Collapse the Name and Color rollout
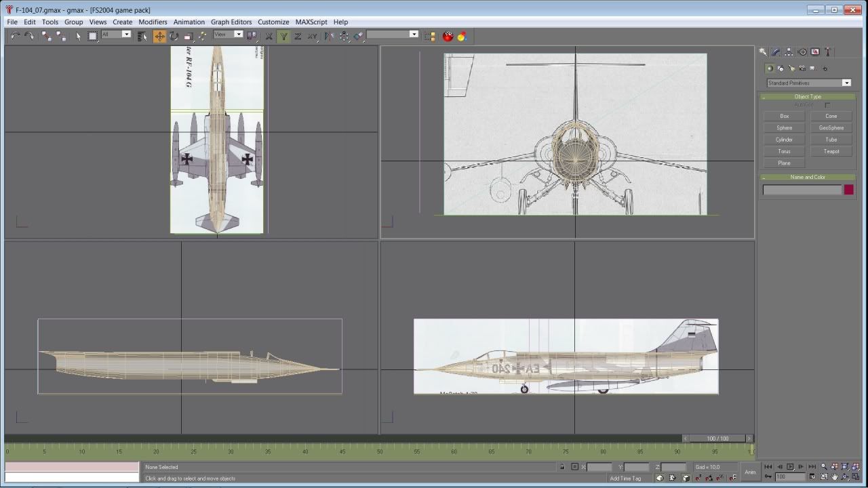The height and width of the screenshot is (488, 868). pos(807,177)
